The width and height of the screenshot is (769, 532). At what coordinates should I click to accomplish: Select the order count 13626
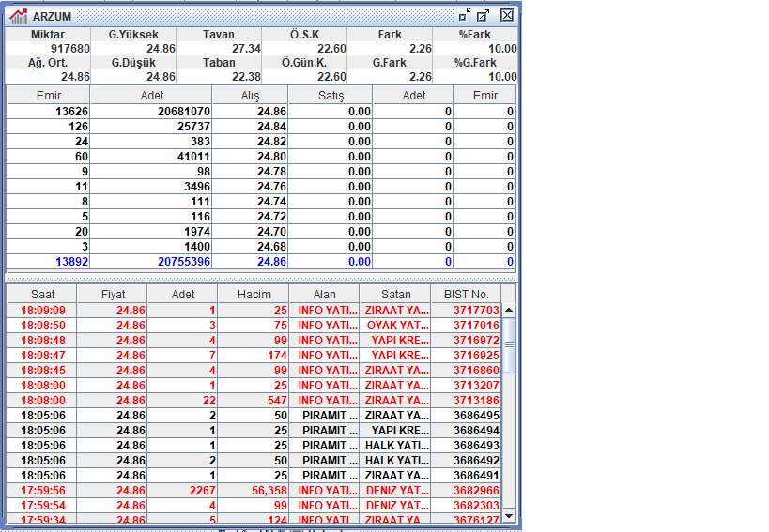point(71,112)
